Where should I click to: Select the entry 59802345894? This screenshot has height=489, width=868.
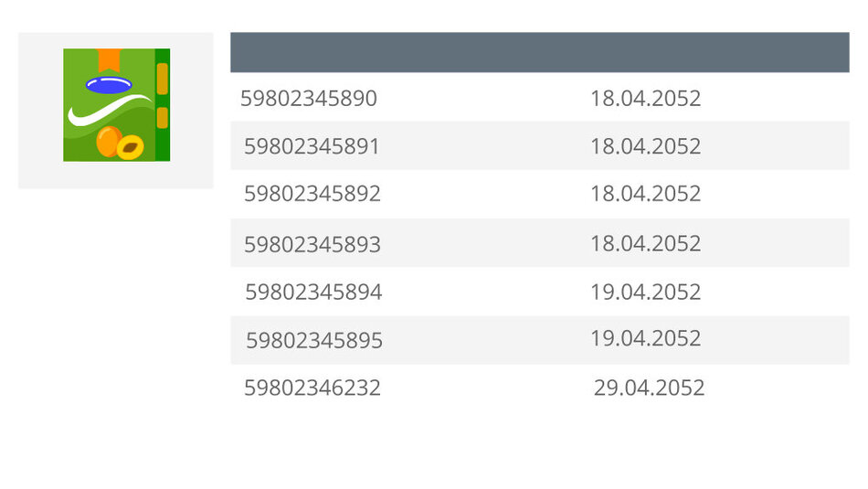(x=313, y=292)
